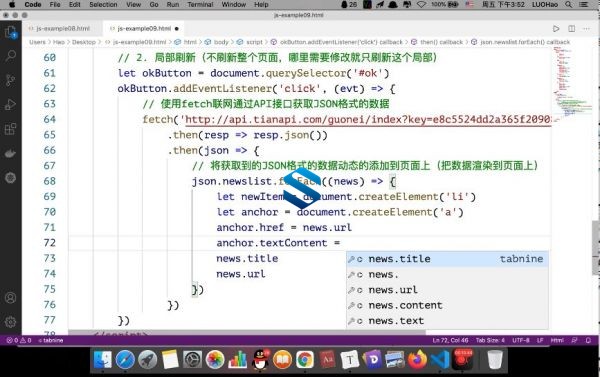Split the editor to the right
The height and width of the screenshot is (377, 600).
click(x=571, y=29)
